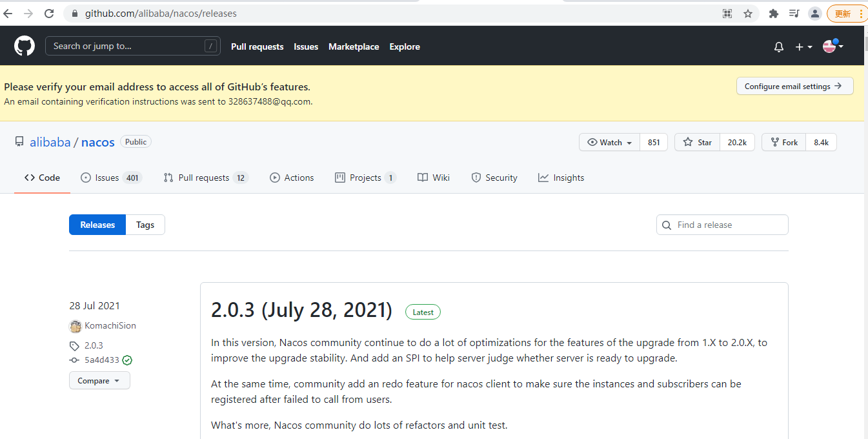Open Explore in top navigation
This screenshot has height=439, width=868.
(405, 46)
